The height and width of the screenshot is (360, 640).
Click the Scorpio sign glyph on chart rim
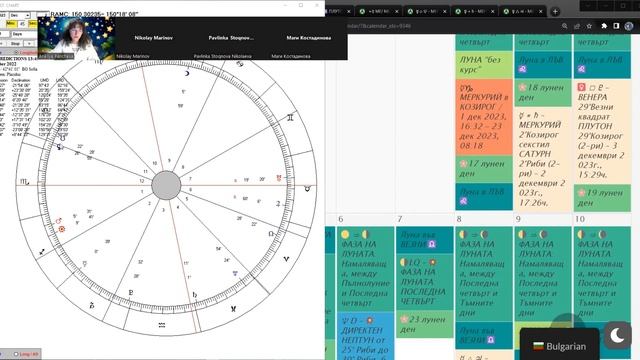(24, 182)
